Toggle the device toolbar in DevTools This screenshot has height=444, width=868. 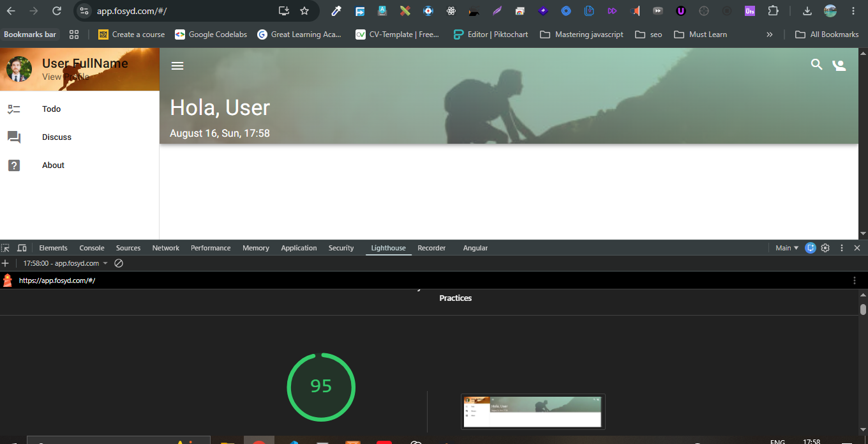pos(22,248)
